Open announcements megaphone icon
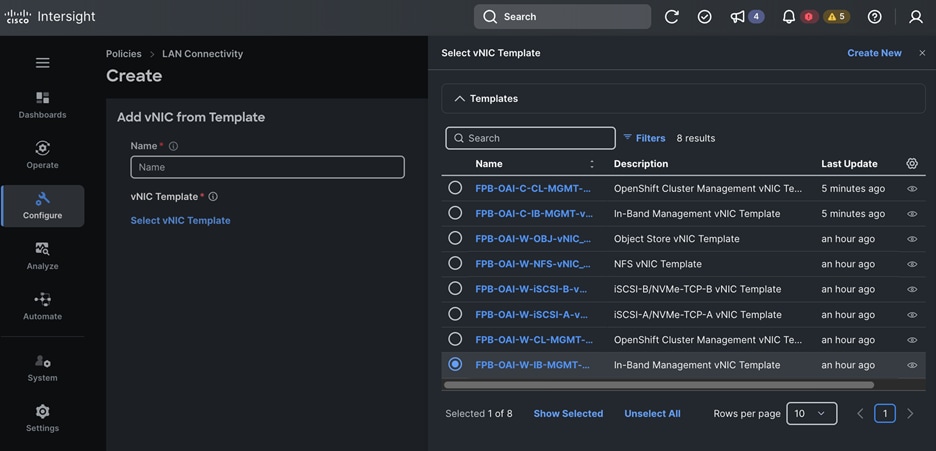Viewport: 936px width, 451px height. [738, 17]
